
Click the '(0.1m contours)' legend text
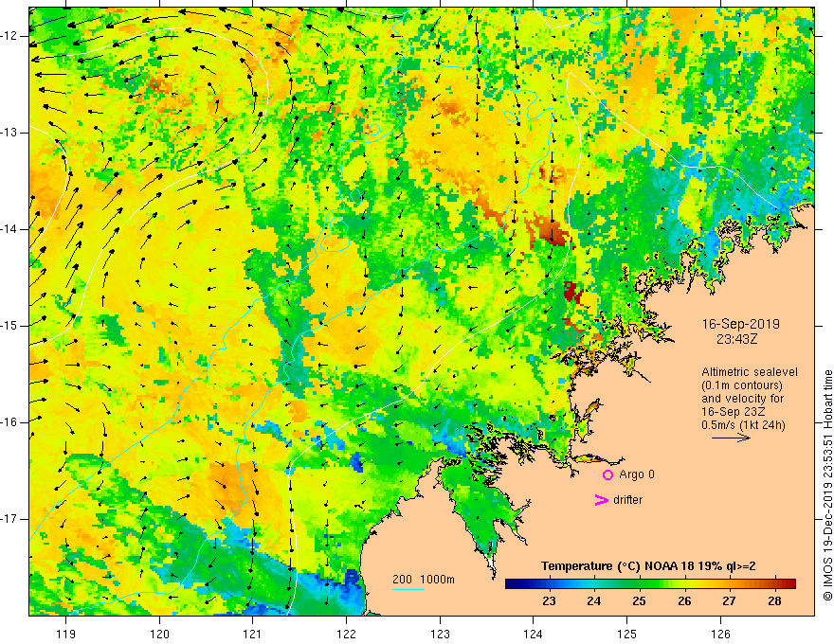click(x=742, y=385)
